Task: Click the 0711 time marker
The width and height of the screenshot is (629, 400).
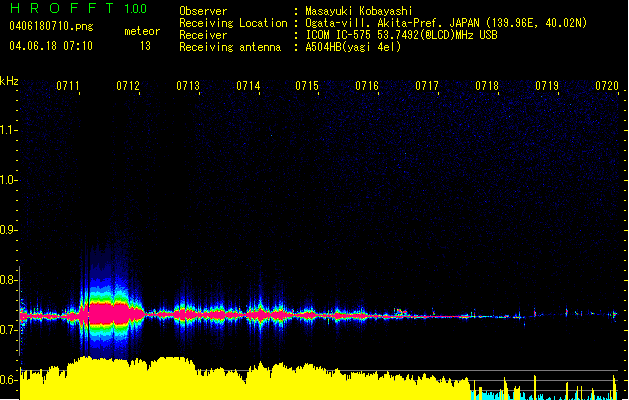Action: [x=67, y=86]
